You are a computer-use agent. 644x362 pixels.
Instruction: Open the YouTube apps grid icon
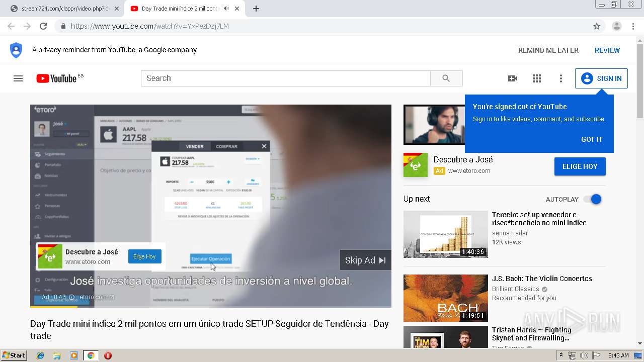pyautogui.click(x=537, y=78)
